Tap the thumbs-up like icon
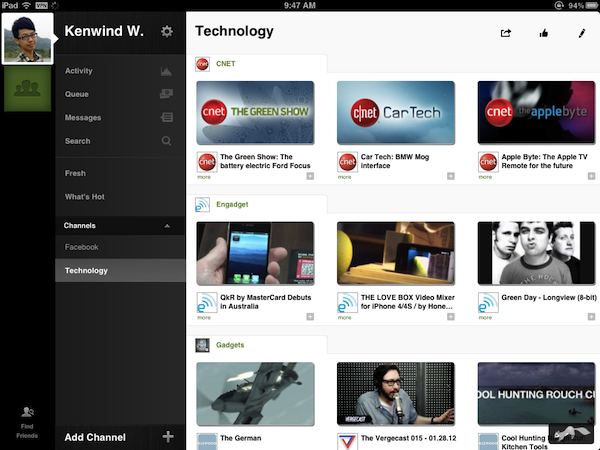600x450 pixels. coord(544,33)
